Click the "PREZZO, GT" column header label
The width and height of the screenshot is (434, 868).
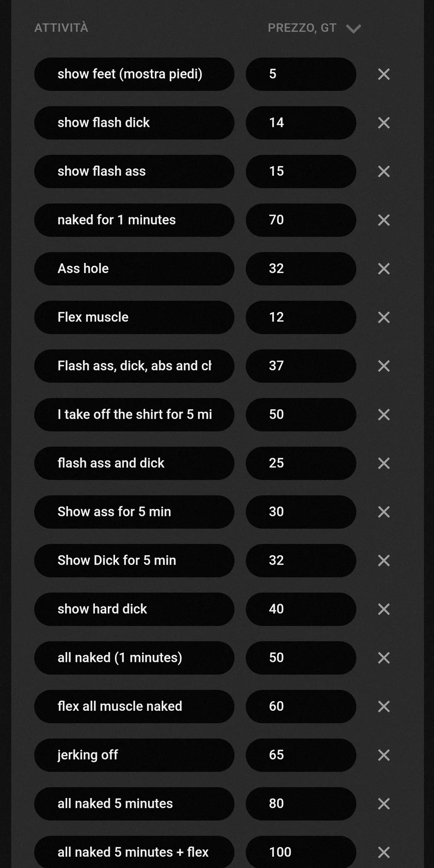pyautogui.click(x=302, y=28)
